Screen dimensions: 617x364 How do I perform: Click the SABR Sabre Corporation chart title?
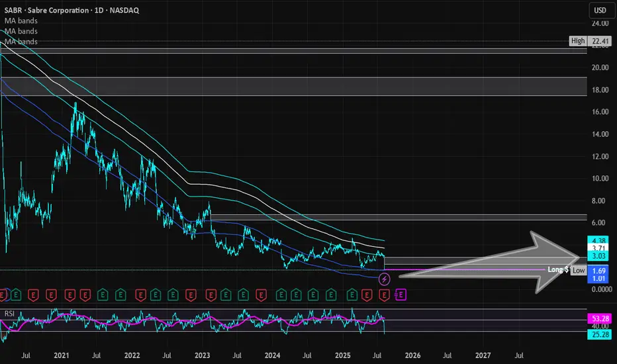pyautogui.click(x=71, y=10)
